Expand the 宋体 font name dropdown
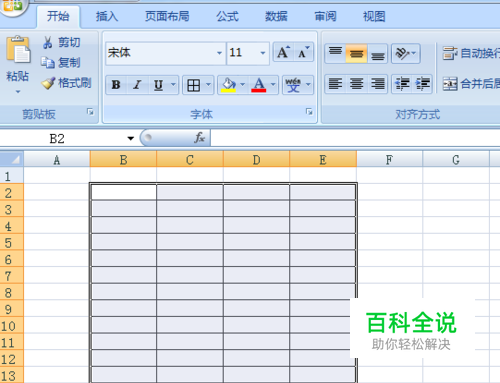Screen dimensions: 500x383 219,53
